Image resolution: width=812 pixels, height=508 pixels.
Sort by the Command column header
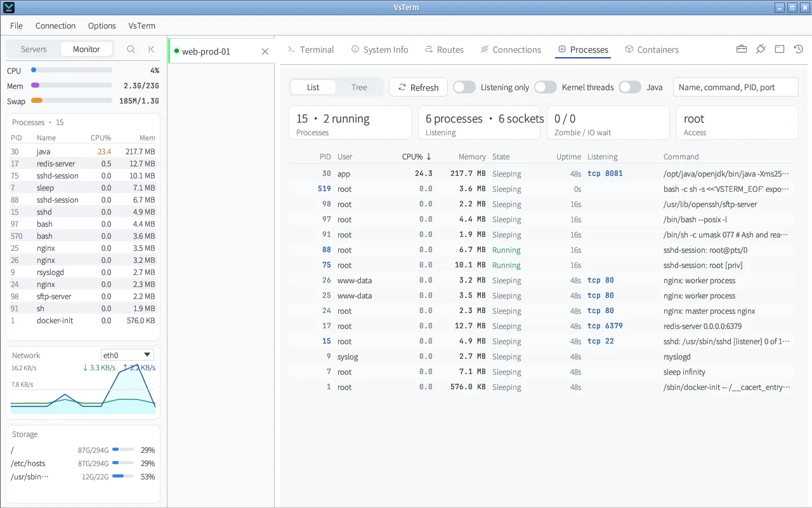681,157
